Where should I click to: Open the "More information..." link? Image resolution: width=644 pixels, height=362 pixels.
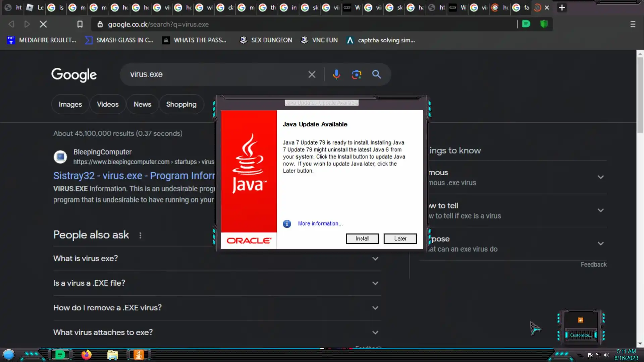point(320,224)
